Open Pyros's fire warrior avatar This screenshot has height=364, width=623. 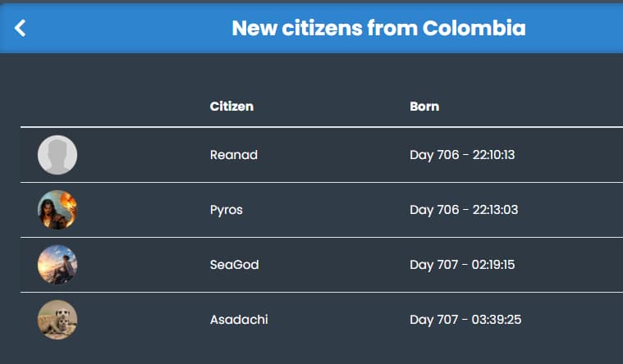[x=57, y=210]
